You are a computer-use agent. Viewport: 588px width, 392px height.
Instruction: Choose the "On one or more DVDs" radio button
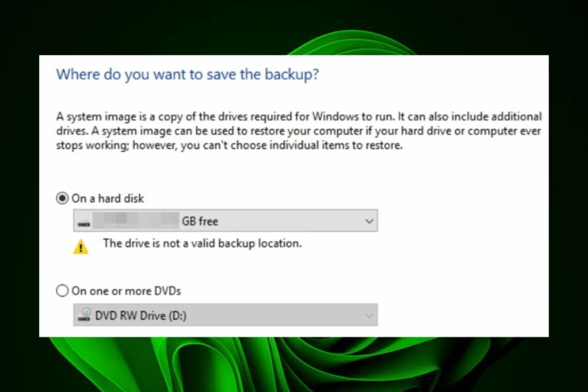click(x=62, y=291)
